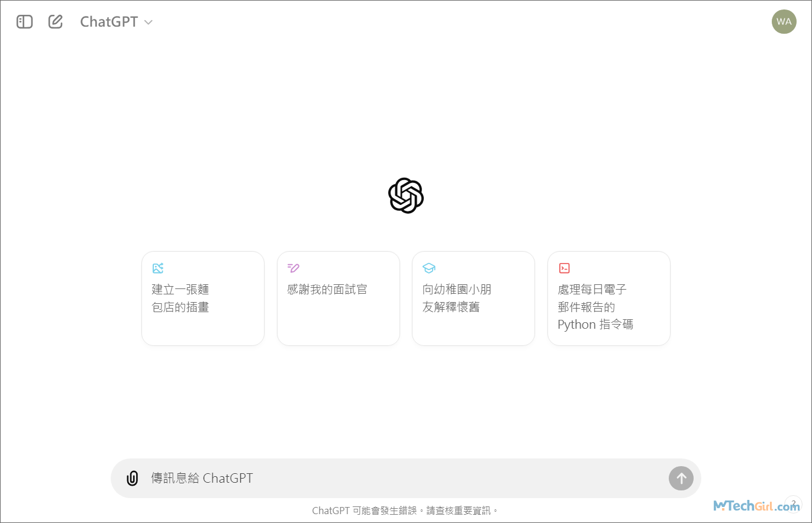Open the help question-mark button
The image size is (812, 523).
click(793, 503)
